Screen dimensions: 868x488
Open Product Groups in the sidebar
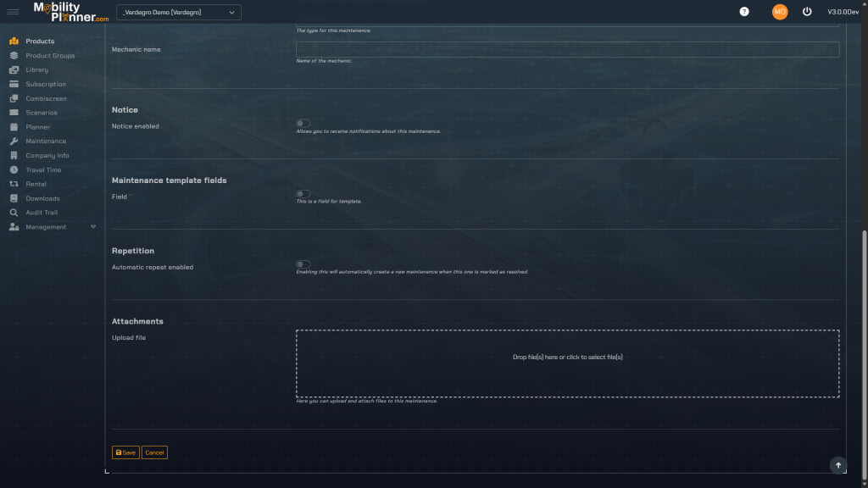click(x=50, y=56)
